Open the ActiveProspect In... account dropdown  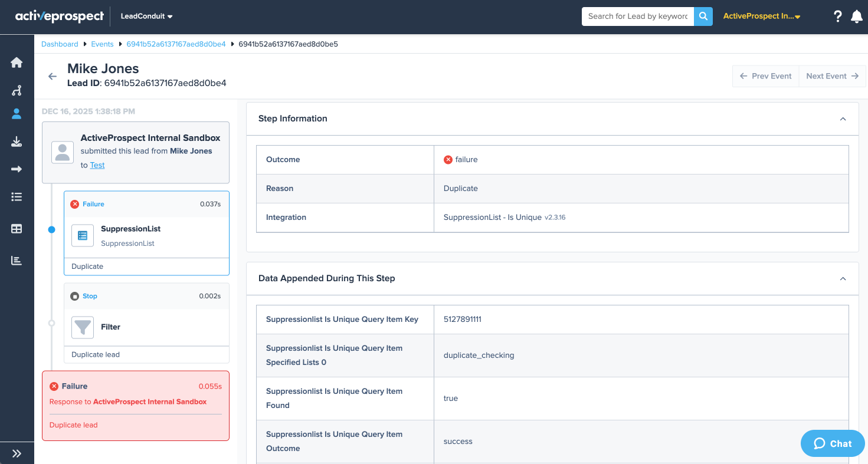762,17
